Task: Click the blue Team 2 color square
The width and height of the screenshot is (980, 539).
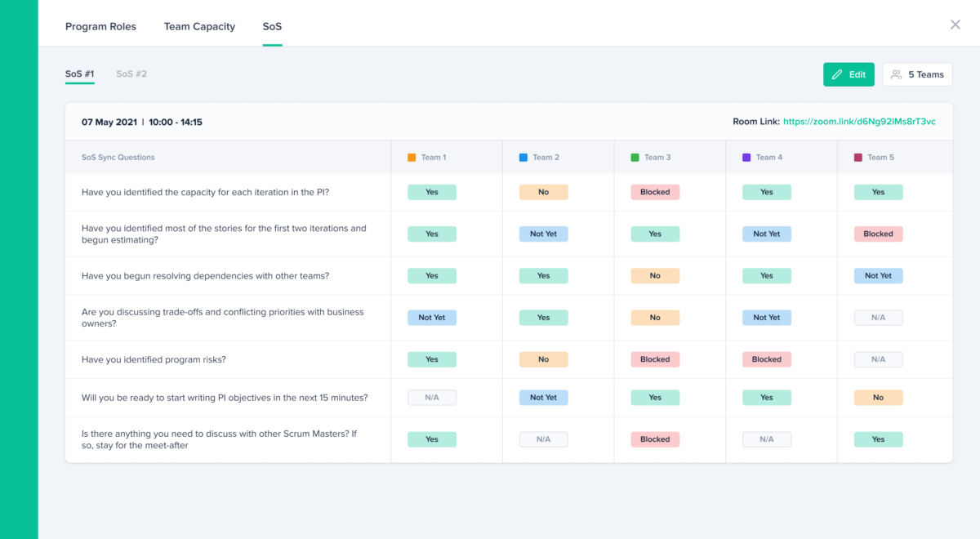Action: click(x=523, y=158)
